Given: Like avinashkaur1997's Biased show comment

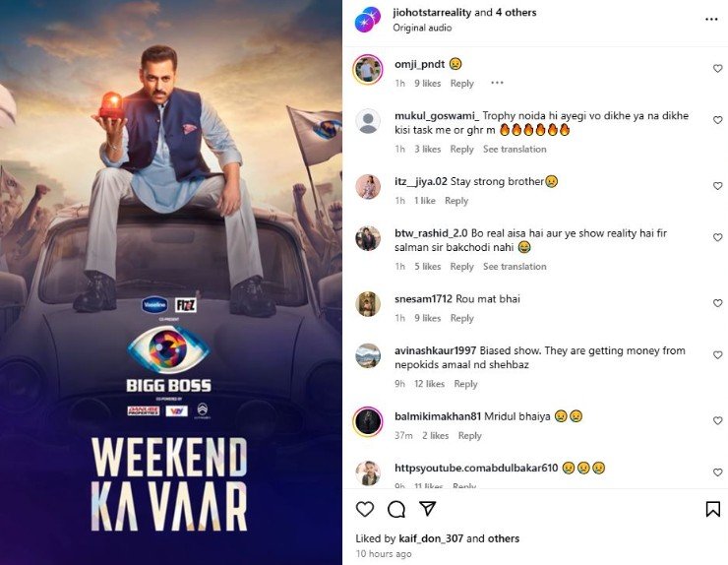Looking at the screenshot, I should (x=718, y=354).
